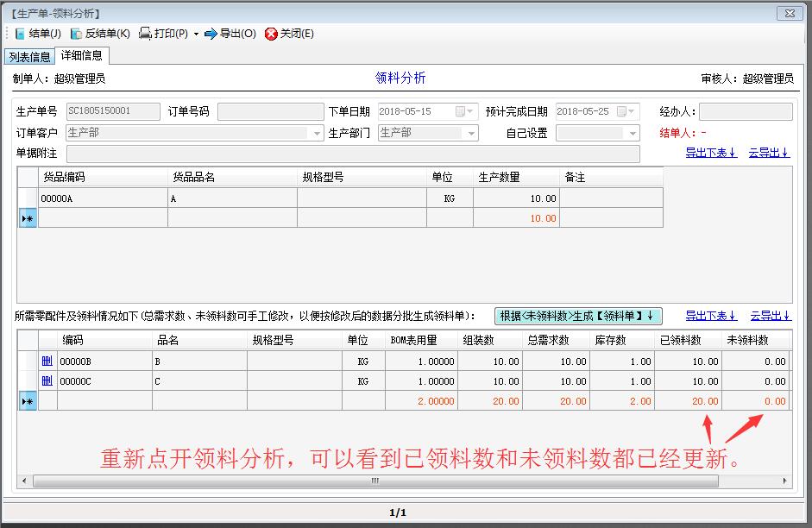Click inside the 经办人 input field
Screen dimensions: 812x528
click(x=746, y=110)
